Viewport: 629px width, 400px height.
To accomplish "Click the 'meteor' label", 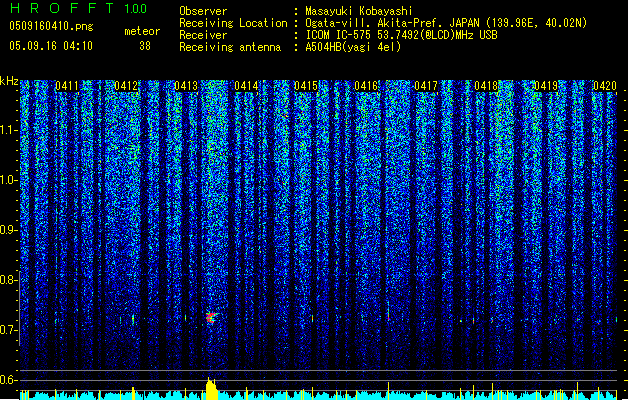I will click(x=142, y=31).
